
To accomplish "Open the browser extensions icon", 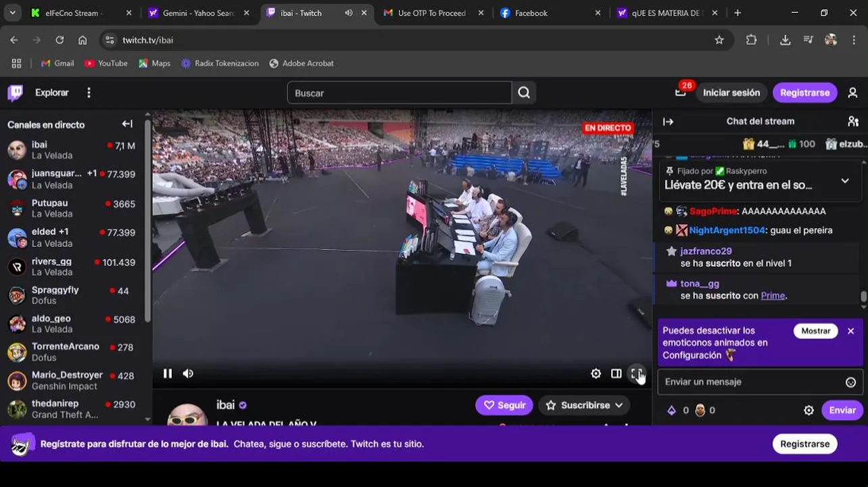I will click(x=751, y=40).
